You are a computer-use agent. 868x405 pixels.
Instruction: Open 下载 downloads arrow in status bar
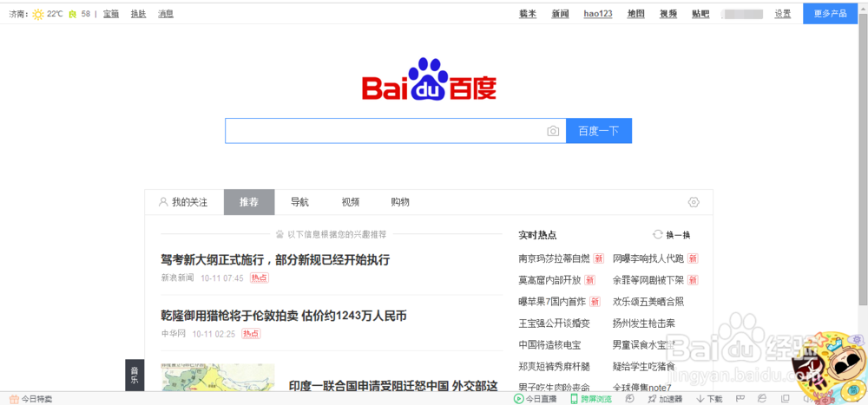700,399
